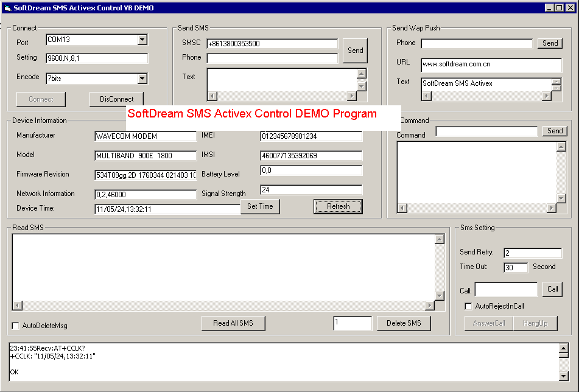The height and width of the screenshot is (392, 579).
Task: Click the Read SMS scroll down arrow
Action: click(440, 296)
